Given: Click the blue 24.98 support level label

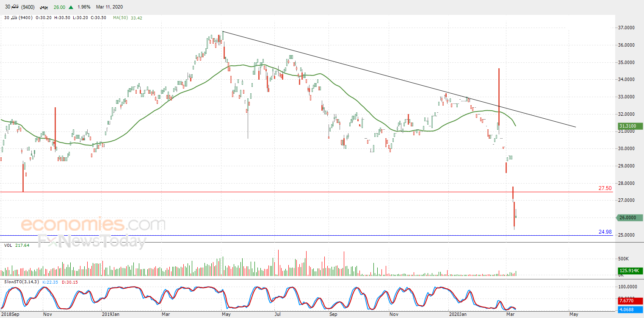Looking at the screenshot, I should point(605,232).
